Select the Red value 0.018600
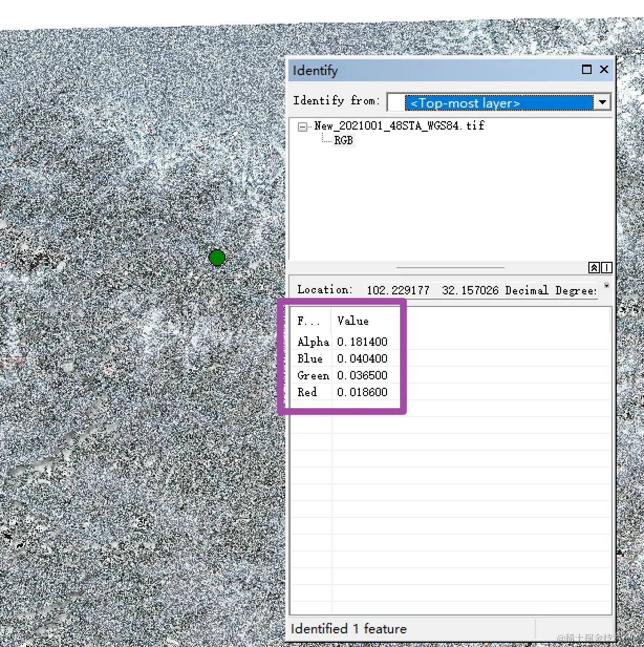 click(x=362, y=392)
